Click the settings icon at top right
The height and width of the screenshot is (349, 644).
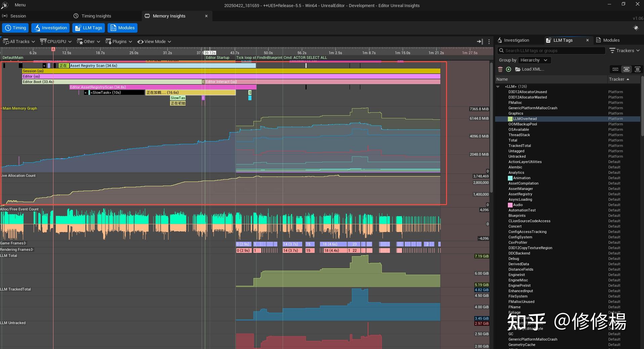636,28
